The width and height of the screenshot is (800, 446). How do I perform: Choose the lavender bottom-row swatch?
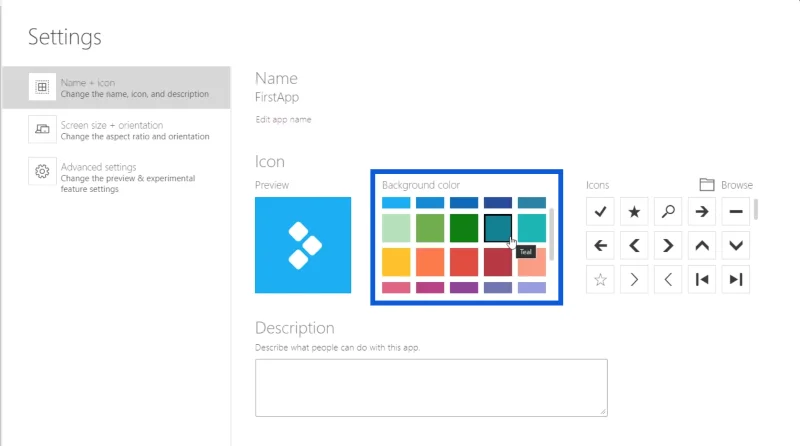tap(532, 287)
